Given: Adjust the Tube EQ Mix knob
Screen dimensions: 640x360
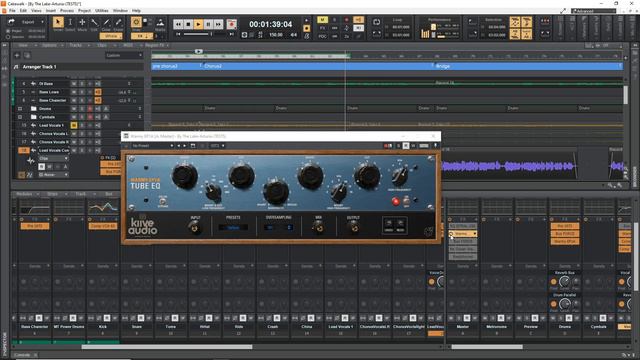Looking at the screenshot, I should pyautogui.click(x=318, y=228).
